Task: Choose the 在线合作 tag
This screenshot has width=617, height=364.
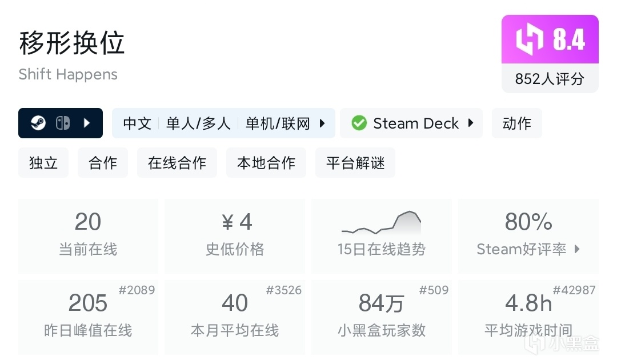Action: (177, 163)
